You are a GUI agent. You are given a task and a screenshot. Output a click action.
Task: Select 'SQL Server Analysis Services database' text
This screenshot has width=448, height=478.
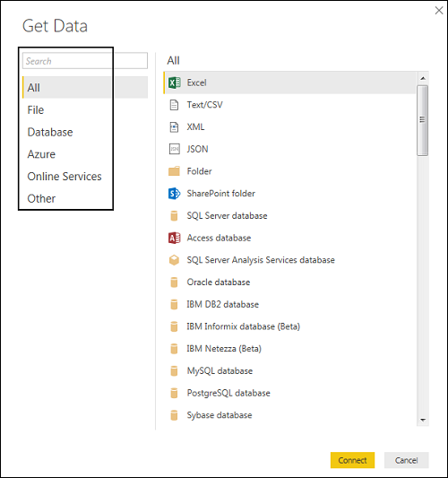click(x=261, y=260)
